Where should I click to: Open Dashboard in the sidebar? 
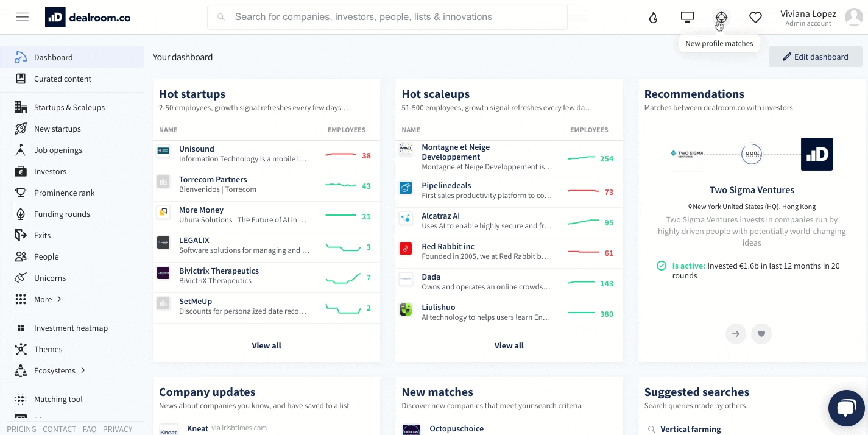point(72,57)
